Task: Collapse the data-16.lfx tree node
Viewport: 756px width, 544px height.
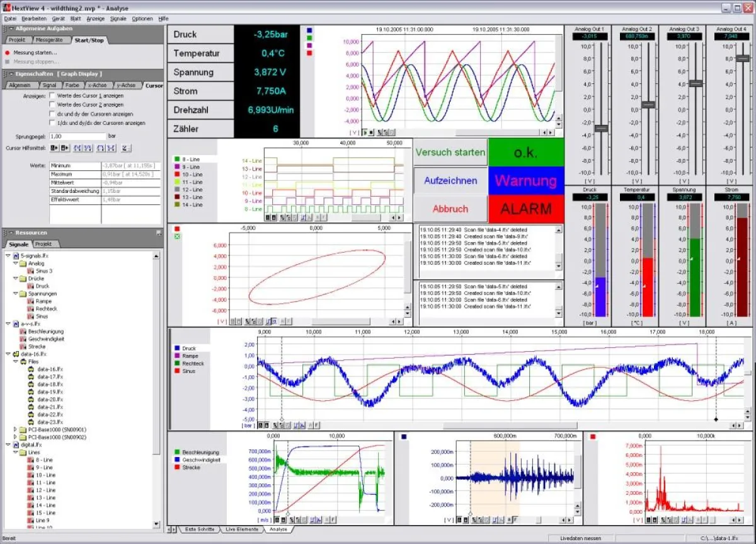Action: click(x=8, y=354)
